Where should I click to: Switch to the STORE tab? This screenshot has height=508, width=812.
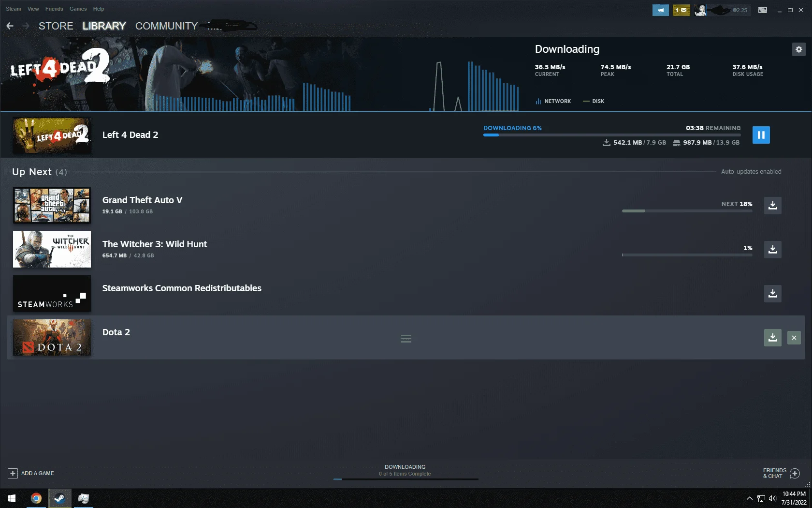click(x=56, y=26)
